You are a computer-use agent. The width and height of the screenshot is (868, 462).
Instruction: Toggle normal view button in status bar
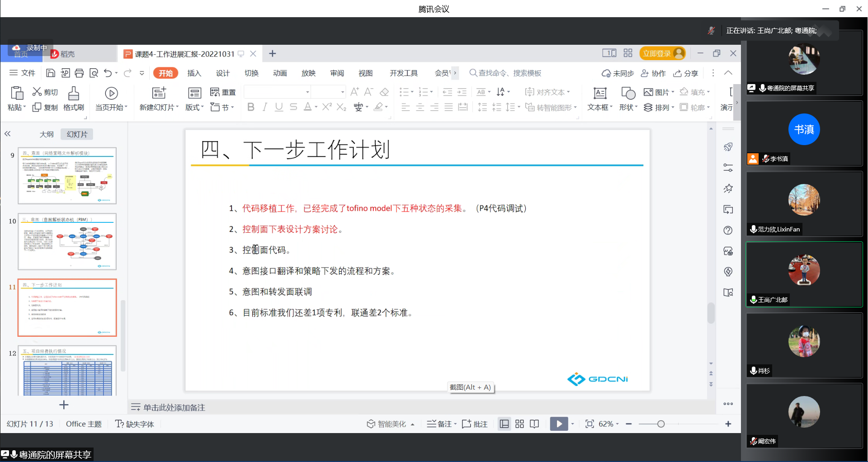coord(504,424)
